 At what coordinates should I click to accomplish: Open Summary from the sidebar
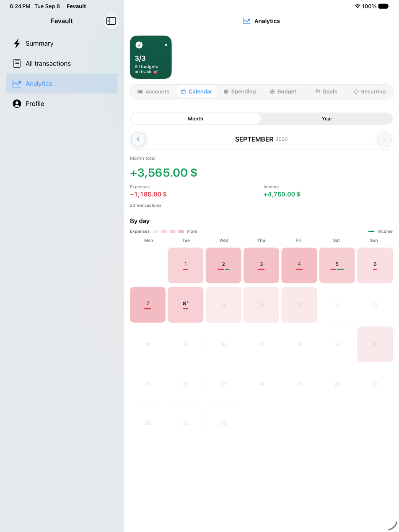[x=62, y=44]
